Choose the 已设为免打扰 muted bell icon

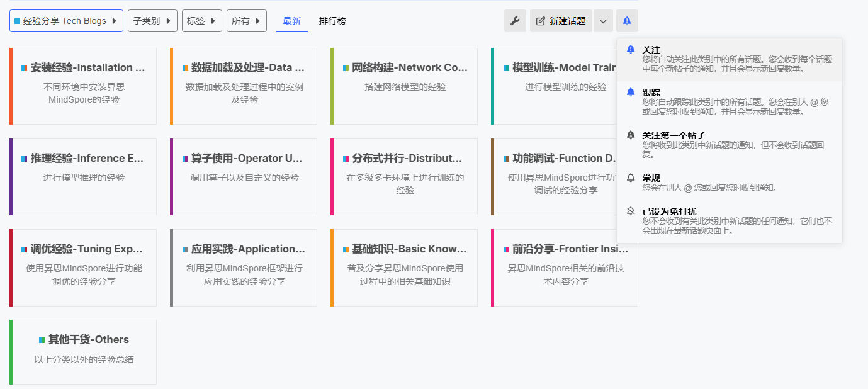(x=631, y=211)
